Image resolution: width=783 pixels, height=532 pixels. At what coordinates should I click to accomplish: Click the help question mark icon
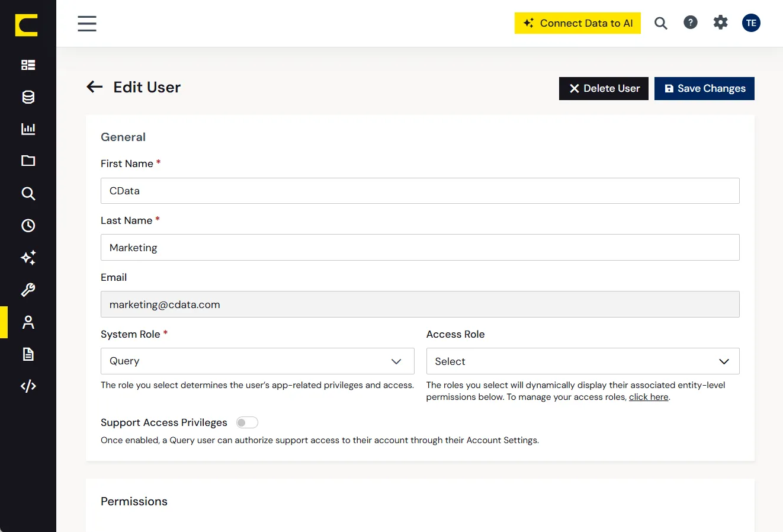tap(691, 23)
